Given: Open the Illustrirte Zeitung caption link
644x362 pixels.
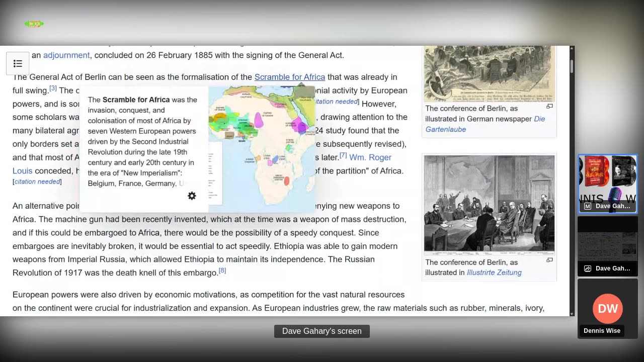Looking at the screenshot, I should pyautogui.click(x=494, y=273).
